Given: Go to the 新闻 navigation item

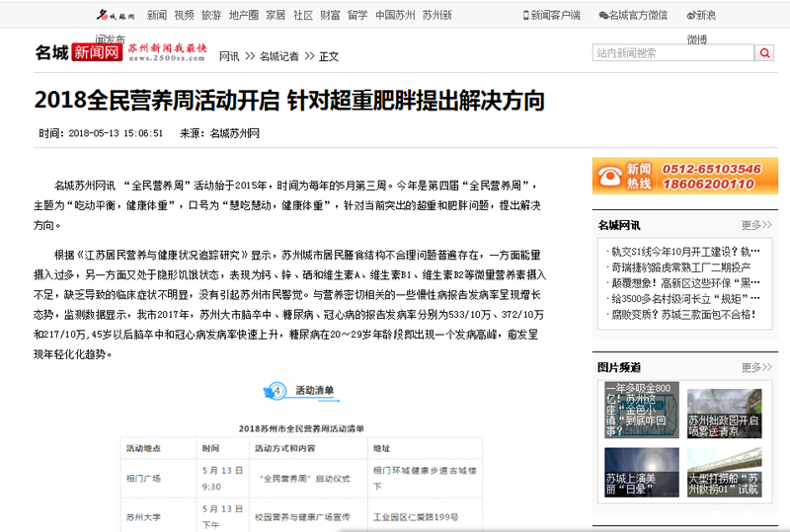Looking at the screenshot, I should [157, 15].
